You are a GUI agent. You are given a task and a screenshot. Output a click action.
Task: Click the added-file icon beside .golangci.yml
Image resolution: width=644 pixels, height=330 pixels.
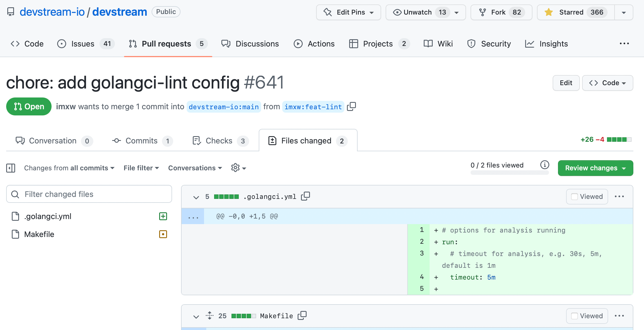coord(163,216)
